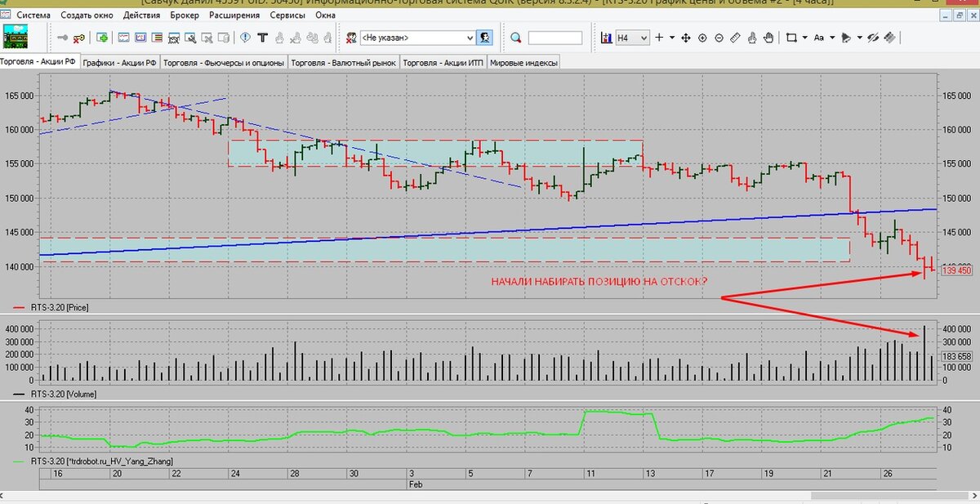
Task: Switch to Торговля - Акции ИТП tab
Action: (443, 62)
